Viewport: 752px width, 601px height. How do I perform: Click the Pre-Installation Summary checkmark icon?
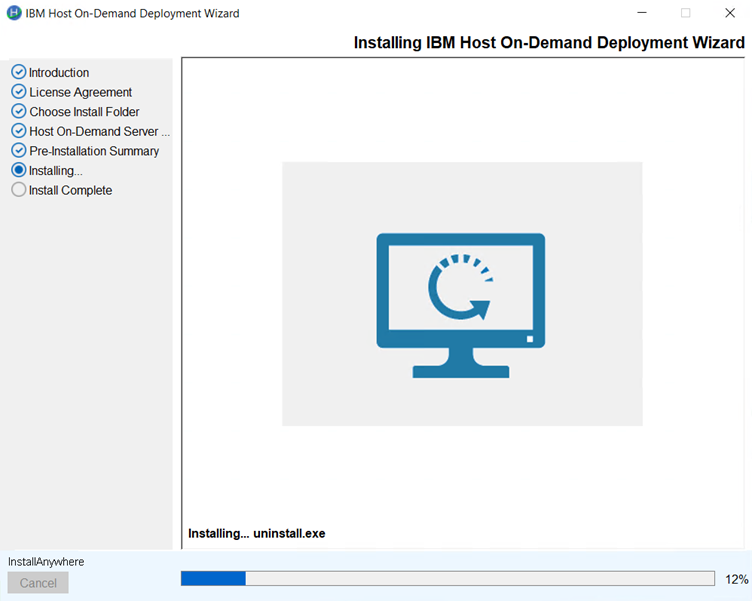click(18, 151)
